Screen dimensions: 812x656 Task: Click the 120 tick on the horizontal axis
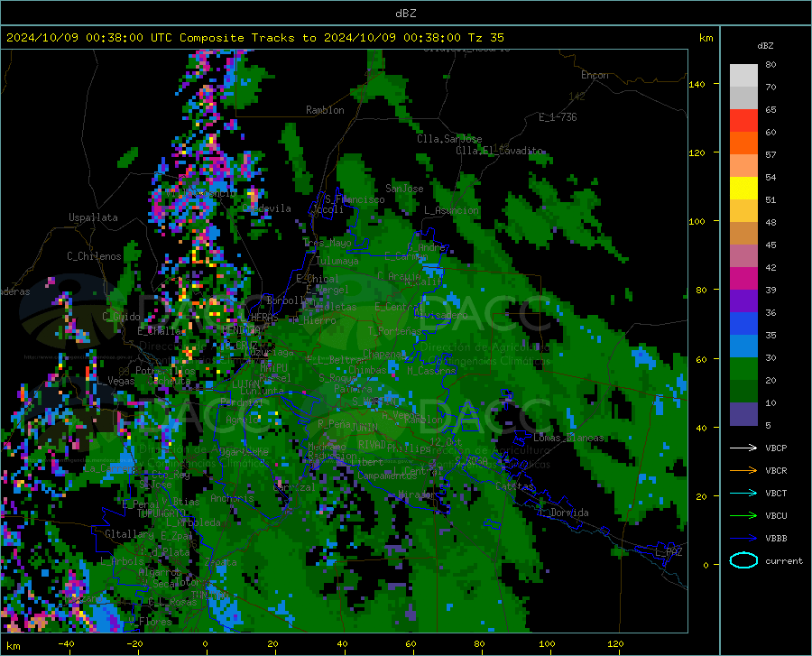(x=615, y=643)
